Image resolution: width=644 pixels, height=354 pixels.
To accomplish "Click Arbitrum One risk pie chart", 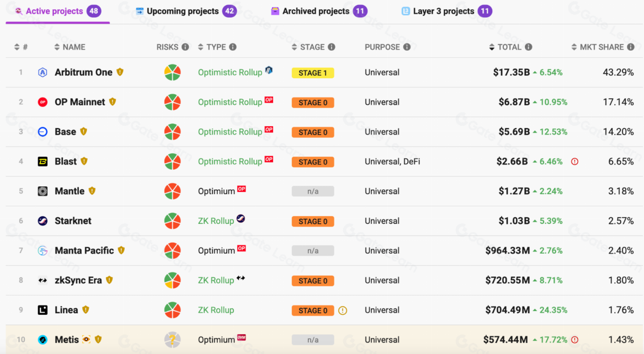I will point(172,72).
